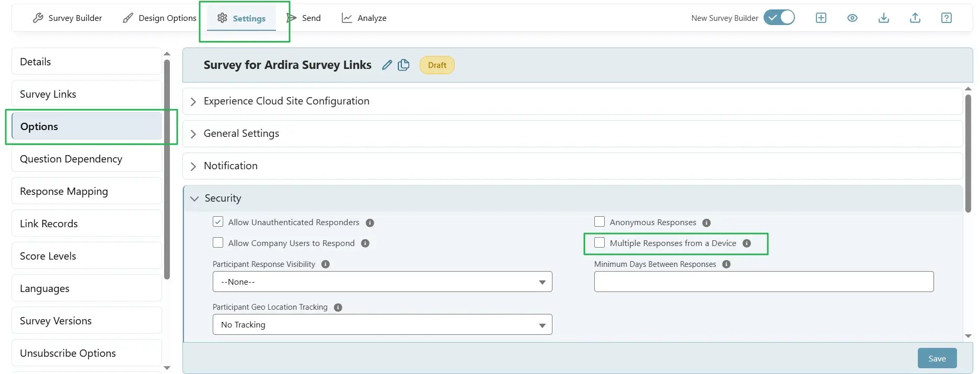Click the download icon in top toolbar
This screenshot has width=980, height=374.
[x=883, y=18]
